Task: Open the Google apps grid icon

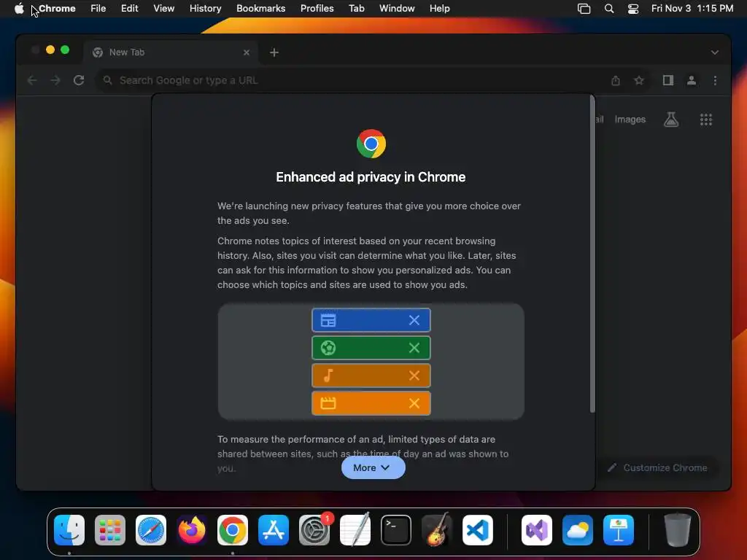Action: [706, 120]
